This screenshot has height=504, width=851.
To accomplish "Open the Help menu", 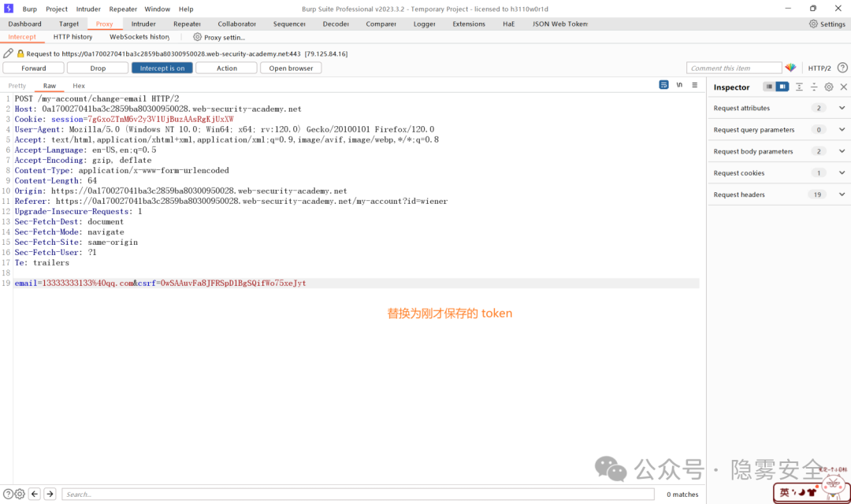I will [x=186, y=9].
